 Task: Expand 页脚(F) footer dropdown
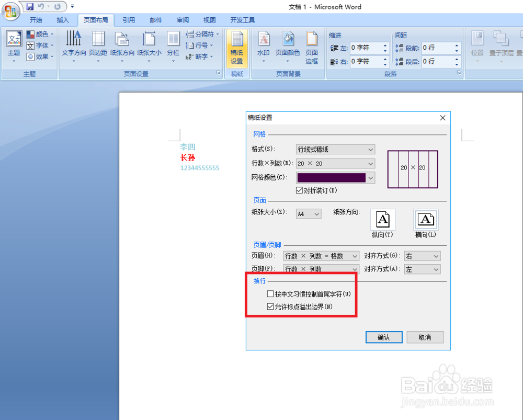point(321,269)
